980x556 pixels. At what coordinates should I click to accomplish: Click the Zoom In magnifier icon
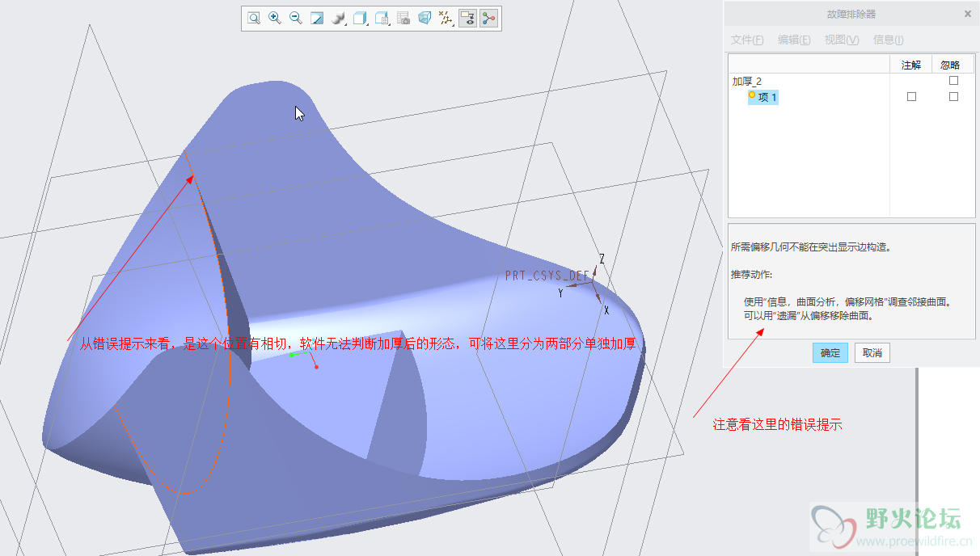[x=275, y=18]
